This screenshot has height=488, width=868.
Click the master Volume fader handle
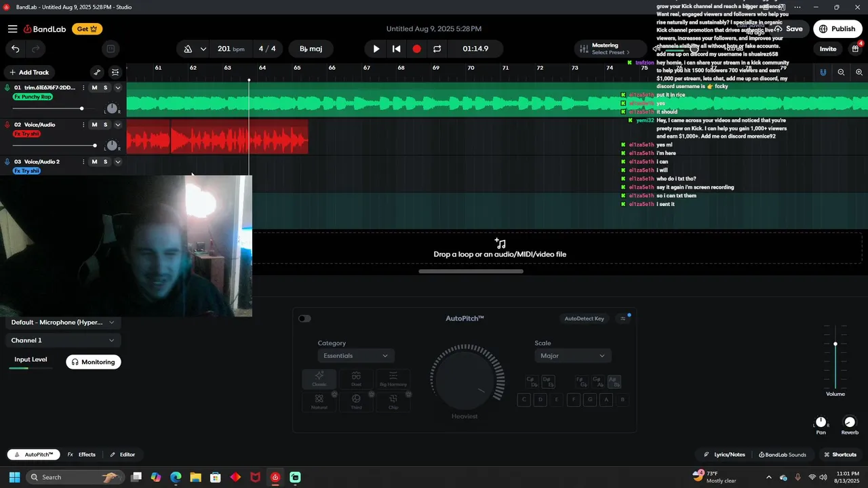coord(835,344)
